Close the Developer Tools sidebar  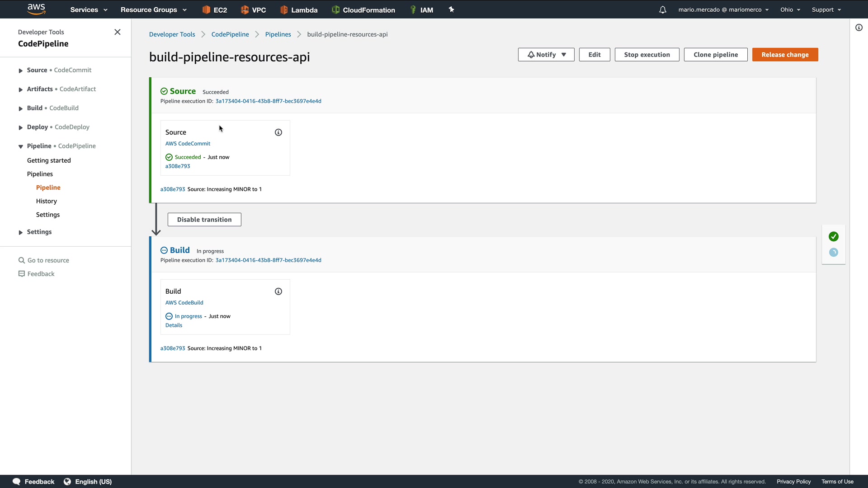point(118,32)
